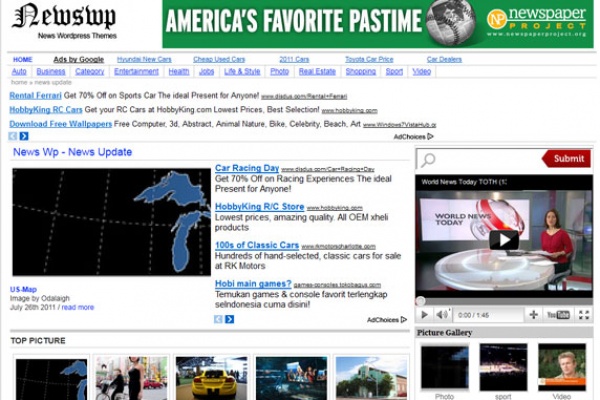Click the next arrow under Hobi main games ad
The width and height of the screenshot is (600, 400).
pyautogui.click(x=230, y=319)
